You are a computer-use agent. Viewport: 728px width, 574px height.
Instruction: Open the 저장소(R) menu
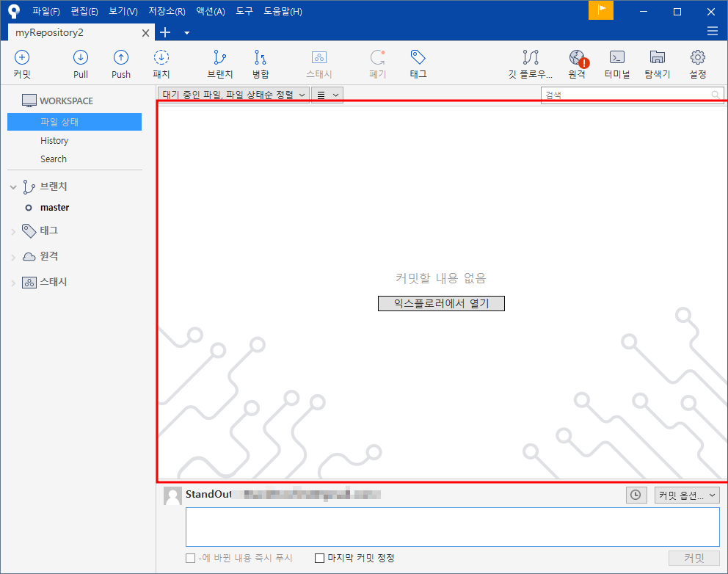pyautogui.click(x=167, y=11)
